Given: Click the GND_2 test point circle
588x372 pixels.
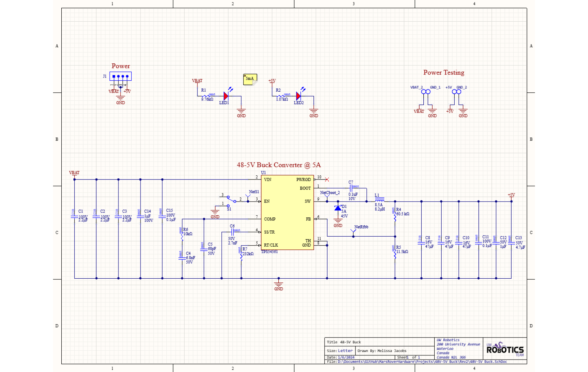Looking at the screenshot, I should pyautogui.click(x=459, y=92).
